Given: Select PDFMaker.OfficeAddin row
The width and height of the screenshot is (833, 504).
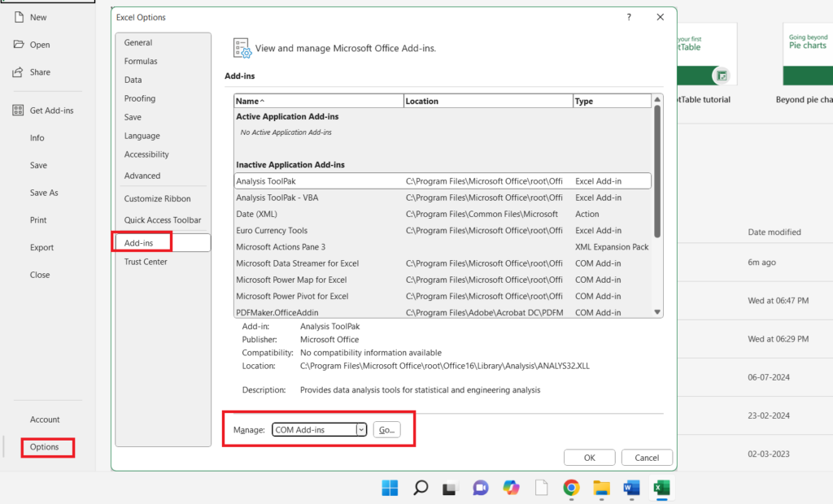Looking at the screenshot, I should 443,312.
